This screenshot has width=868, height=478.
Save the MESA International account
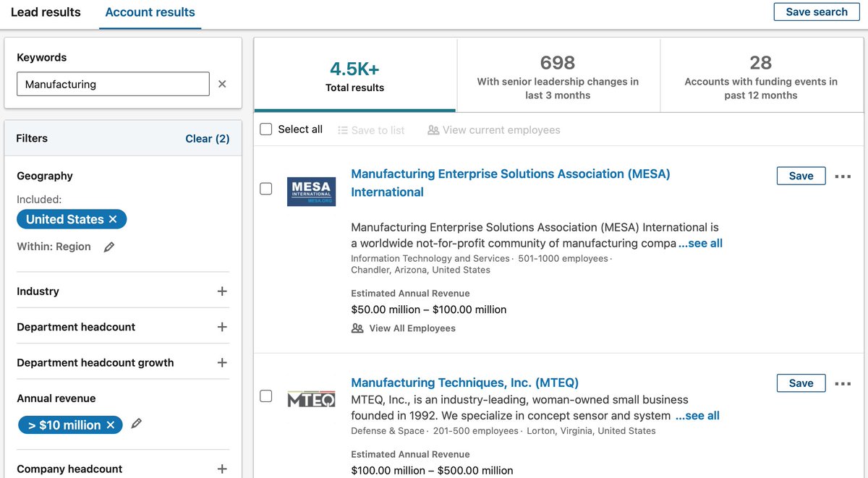pyautogui.click(x=801, y=176)
